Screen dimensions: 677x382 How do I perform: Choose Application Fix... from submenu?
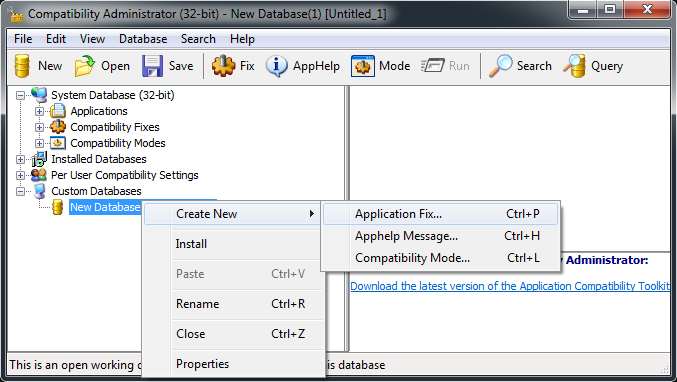[440, 214]
